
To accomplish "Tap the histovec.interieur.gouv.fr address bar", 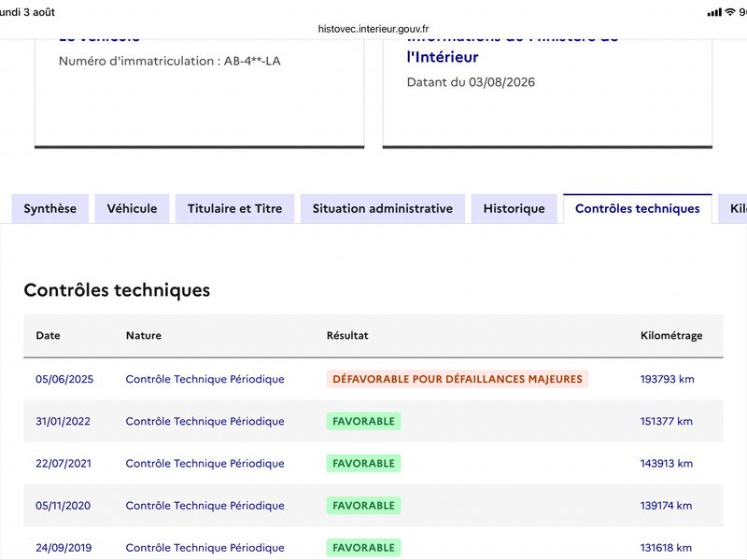I will pyautogui.click(x=373, y=29).
